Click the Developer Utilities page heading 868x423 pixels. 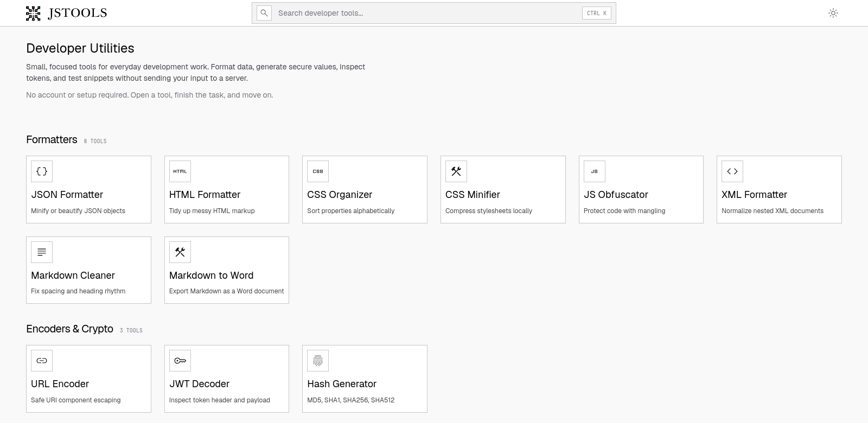[80, 48]
